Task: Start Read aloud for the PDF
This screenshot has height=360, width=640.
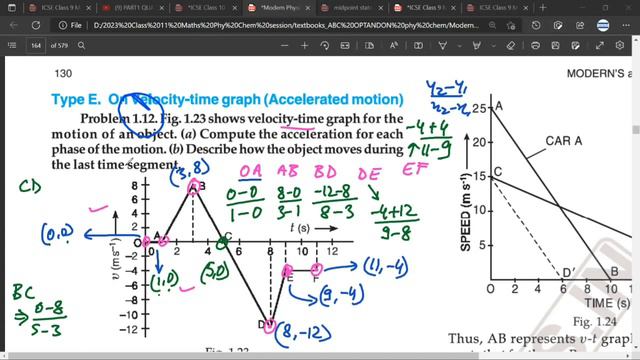Action: tap(393, 45)
